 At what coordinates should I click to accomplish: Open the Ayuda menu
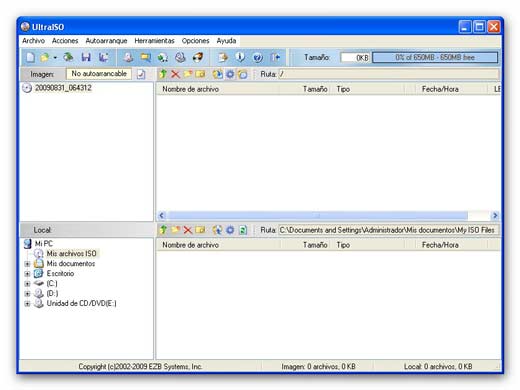[x=226, y=41]
